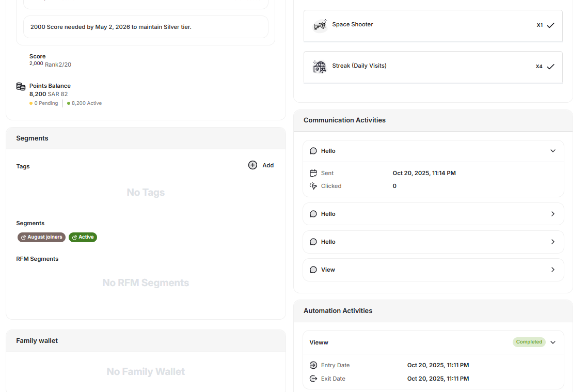Expand the second Hello communication activity

tap(552, 213)
